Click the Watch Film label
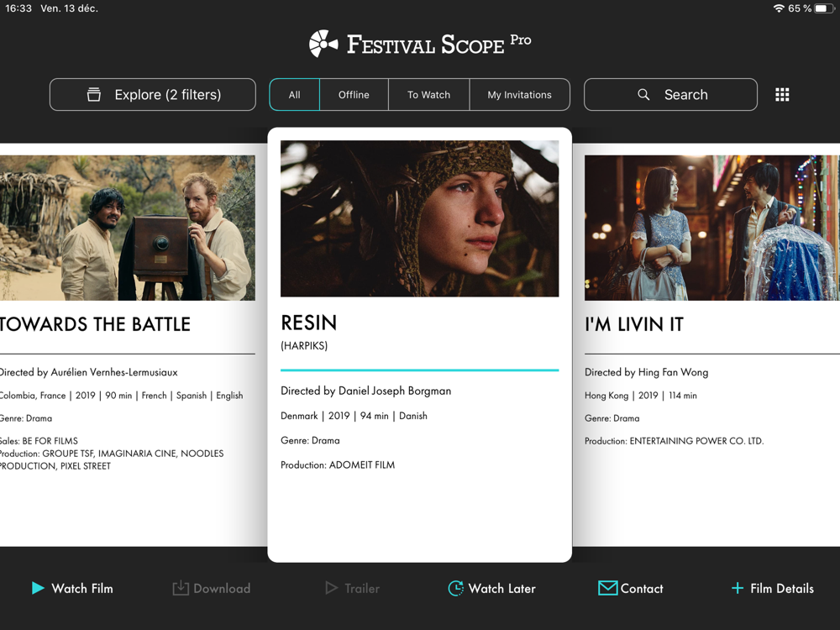The height and width of the screenshot is (630, 840). pyautogui.click(x=82, y=588)
